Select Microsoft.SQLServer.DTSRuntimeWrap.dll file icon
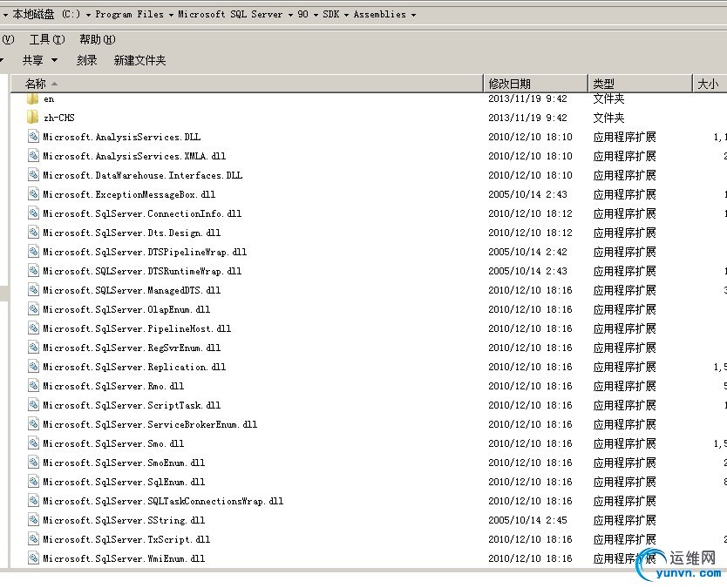Viewport: 727px width, 588px height. [x=33, y=271]
